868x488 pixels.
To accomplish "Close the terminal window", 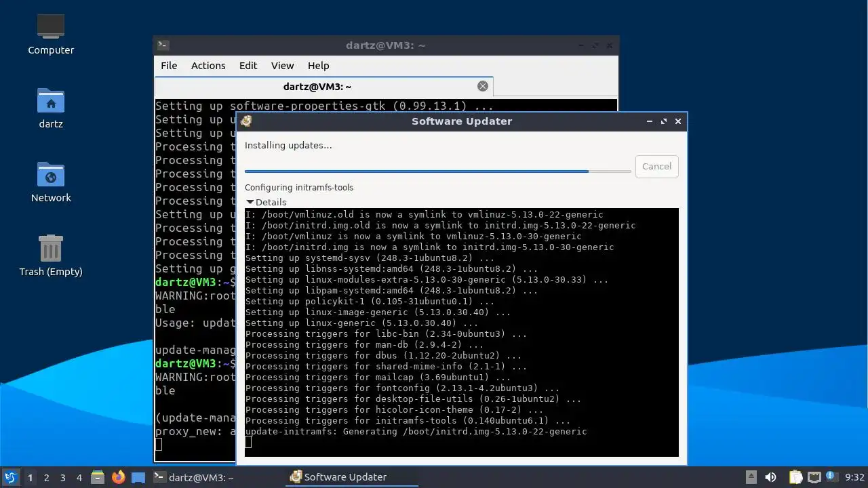I will 610,45.
